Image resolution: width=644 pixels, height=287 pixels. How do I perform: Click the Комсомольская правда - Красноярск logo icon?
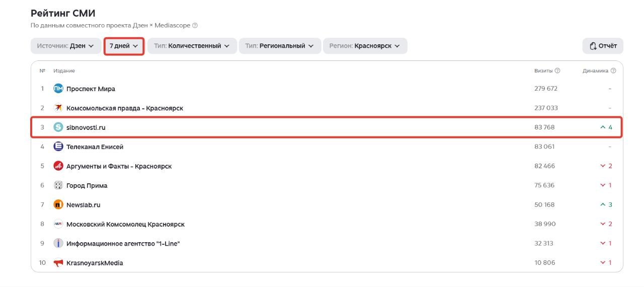coord(58,108)
